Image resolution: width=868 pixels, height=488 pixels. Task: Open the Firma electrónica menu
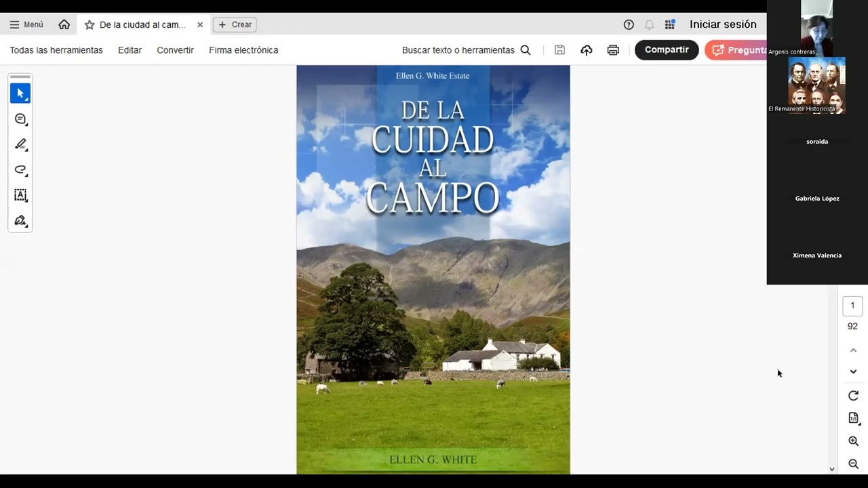click(x=243, y=50)
